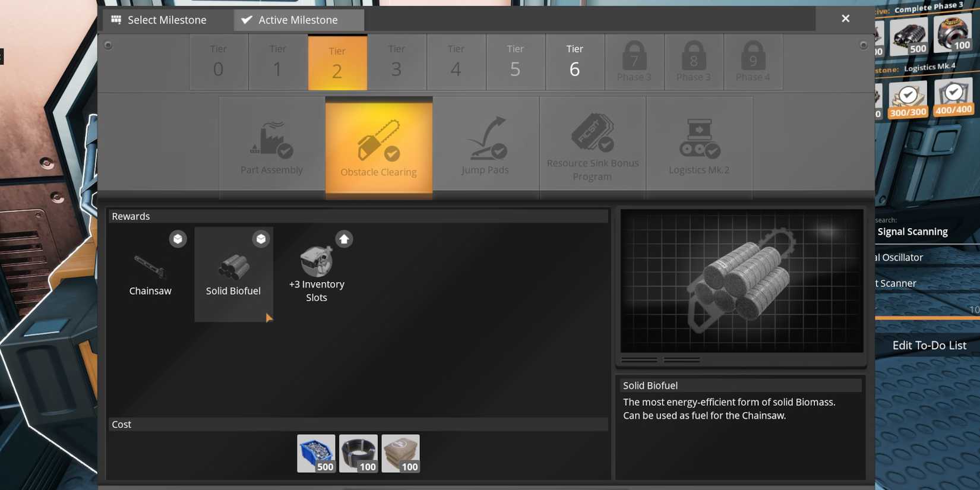Click the concrete cost item in Cost row
Image resolution: width=980 pixels, height=490 pixels.
pos(400,454)
